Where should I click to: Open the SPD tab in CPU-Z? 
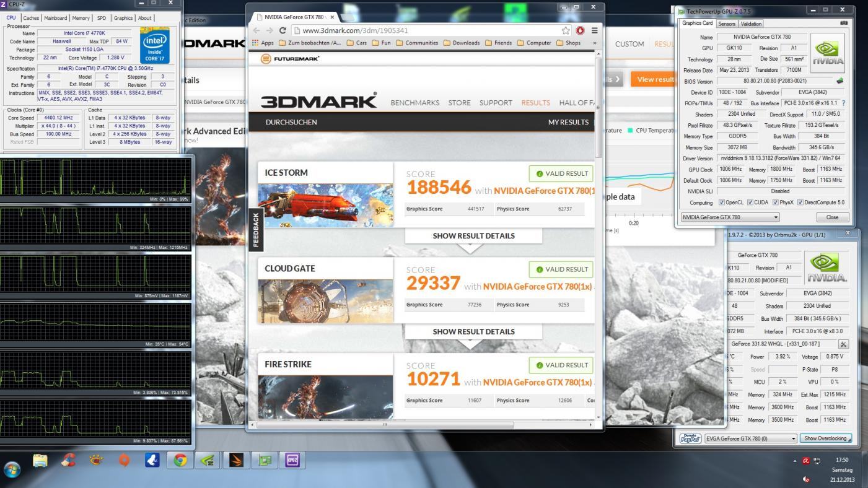pyautogui.click(x=102, y=18)
